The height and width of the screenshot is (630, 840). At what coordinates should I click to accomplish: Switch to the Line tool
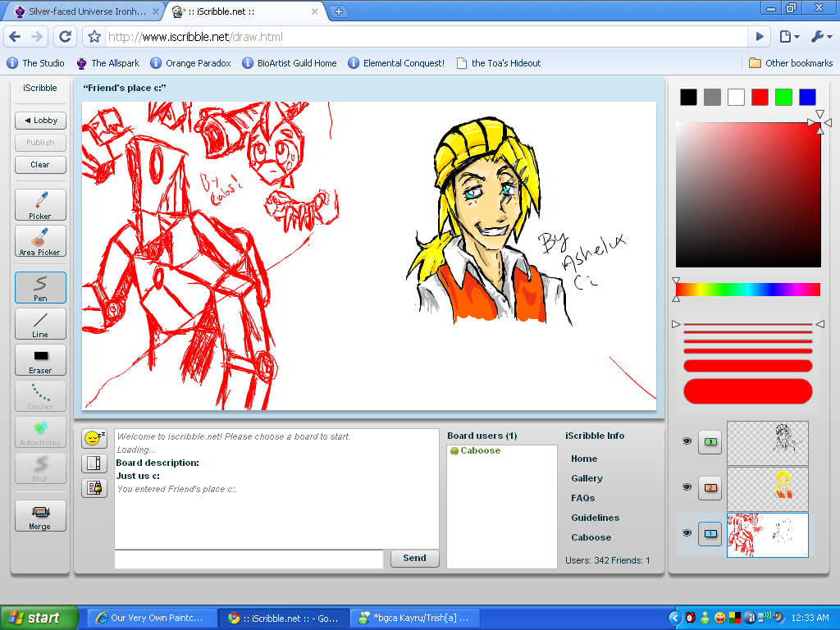[40, 323]
